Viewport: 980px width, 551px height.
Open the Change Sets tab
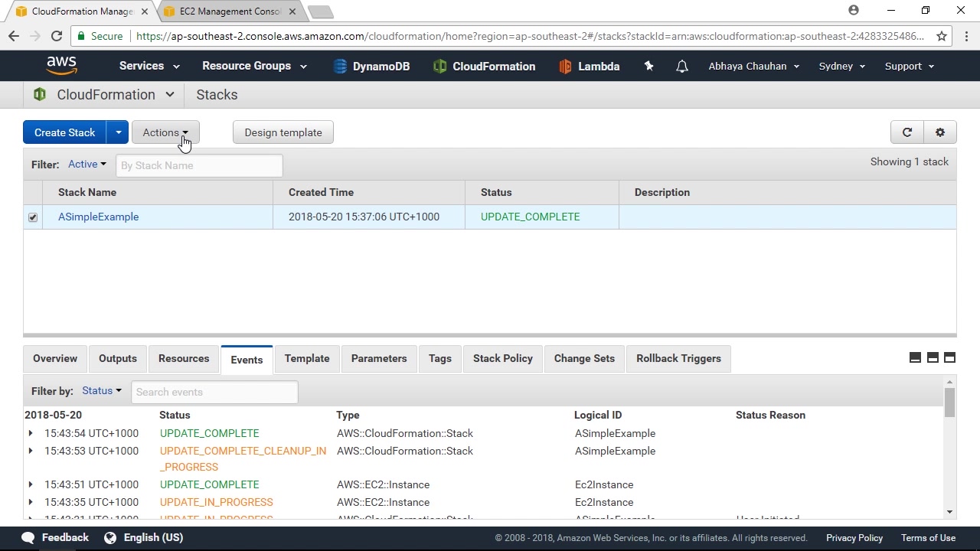click(584, 359)
